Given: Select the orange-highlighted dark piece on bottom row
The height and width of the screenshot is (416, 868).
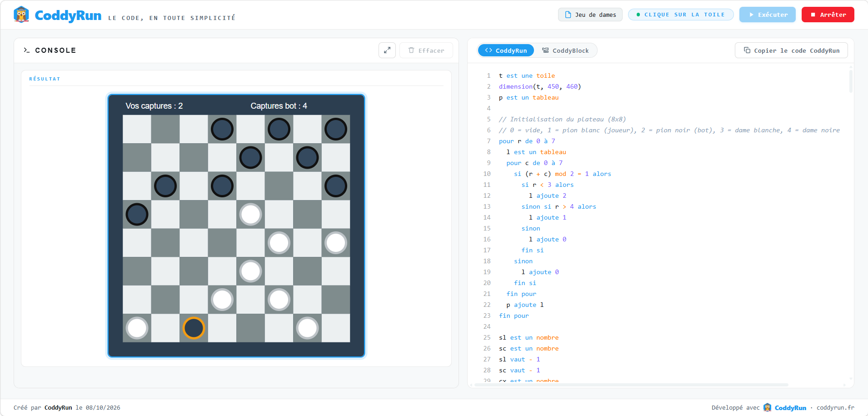Looking at the screenshot, I should (194, 328).
